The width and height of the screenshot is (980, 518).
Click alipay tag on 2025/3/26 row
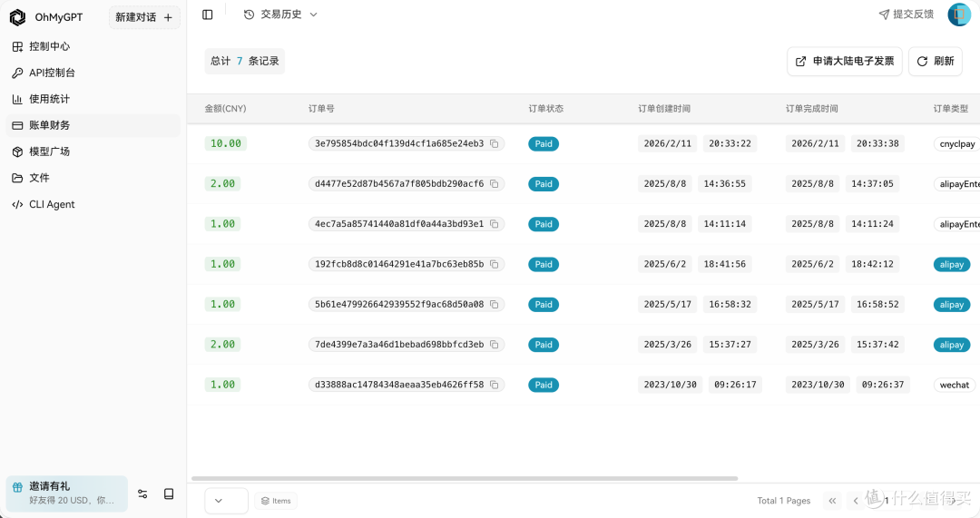click(x=952, y=345)
